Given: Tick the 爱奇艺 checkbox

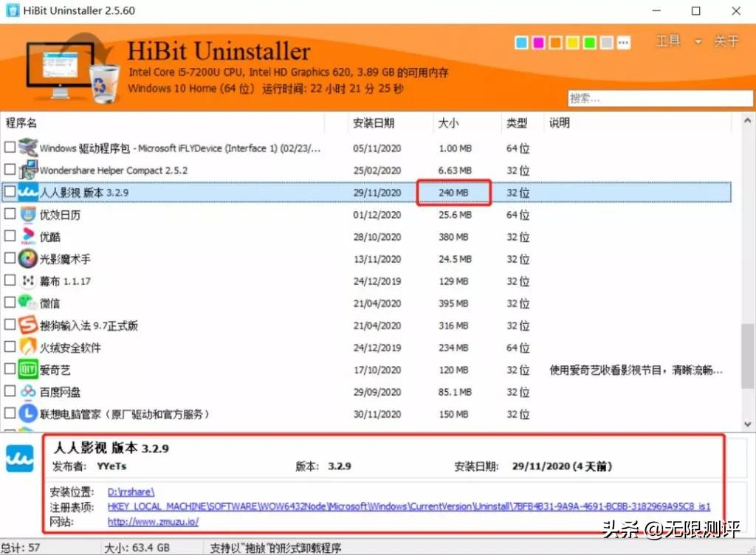Looking at the screenshot, I should [x=10, y=368].
